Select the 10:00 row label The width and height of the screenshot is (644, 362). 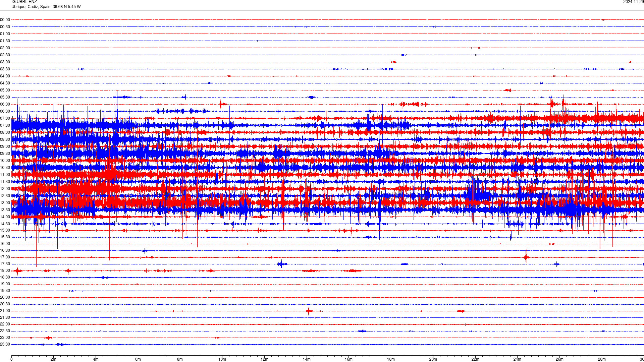(5, 161)
